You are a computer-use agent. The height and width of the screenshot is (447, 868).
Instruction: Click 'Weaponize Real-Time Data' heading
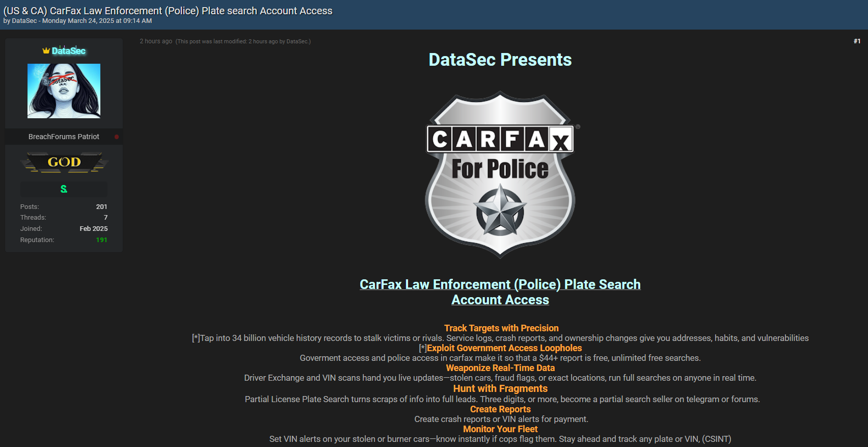[x=500, y=368]
